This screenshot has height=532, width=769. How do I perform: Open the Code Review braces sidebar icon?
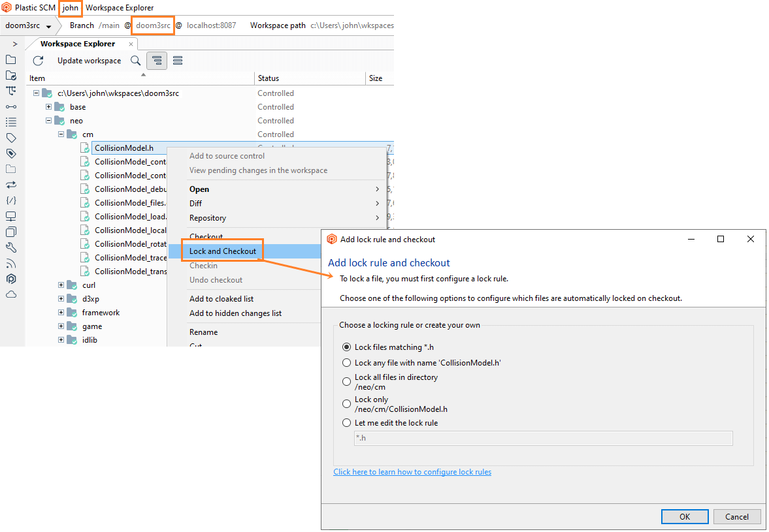click(11, 200)
